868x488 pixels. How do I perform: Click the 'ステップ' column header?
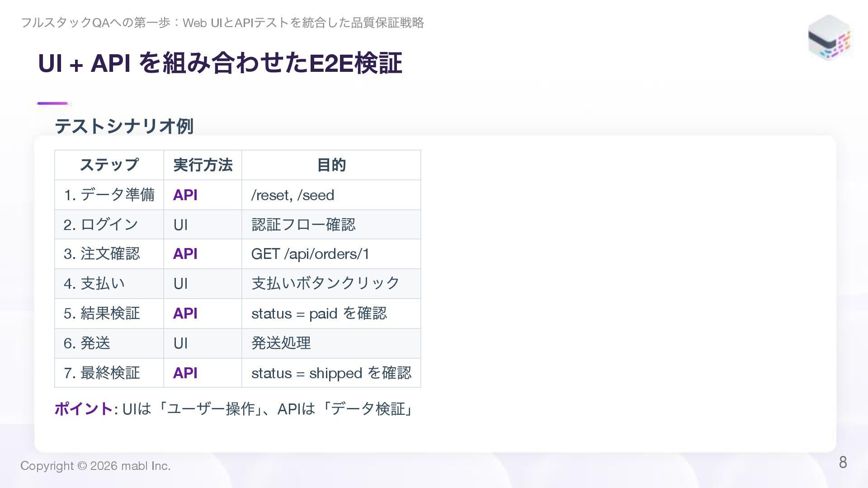pos(109,165)
